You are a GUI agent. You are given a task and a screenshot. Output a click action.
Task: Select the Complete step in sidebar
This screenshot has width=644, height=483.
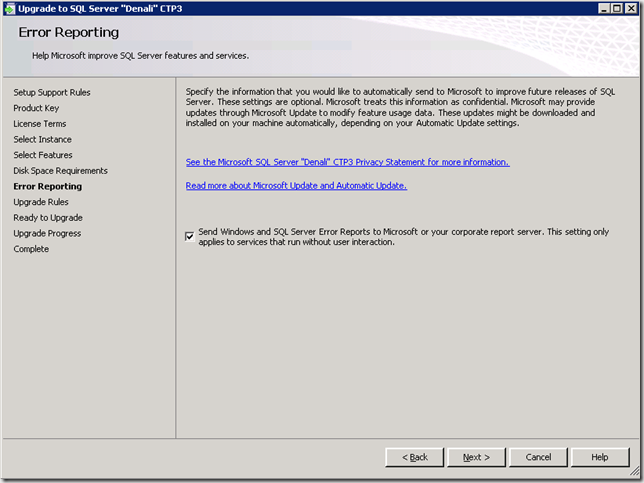point(31,249)
